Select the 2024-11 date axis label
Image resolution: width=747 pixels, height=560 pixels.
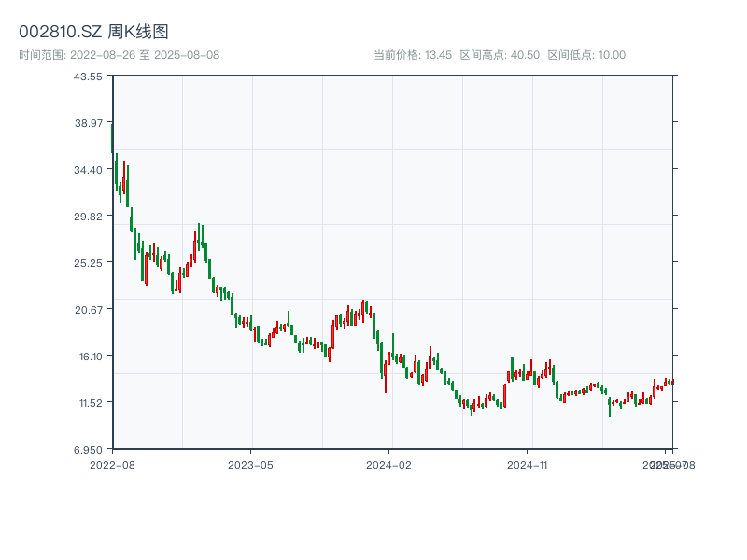pyautogui.click(x=528, y=464)
